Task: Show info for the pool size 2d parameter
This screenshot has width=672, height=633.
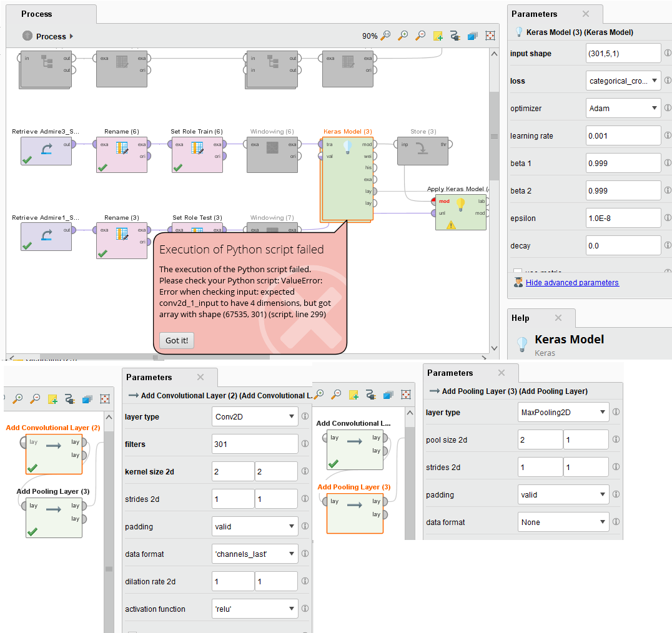Action: click(x=616, y=439)
